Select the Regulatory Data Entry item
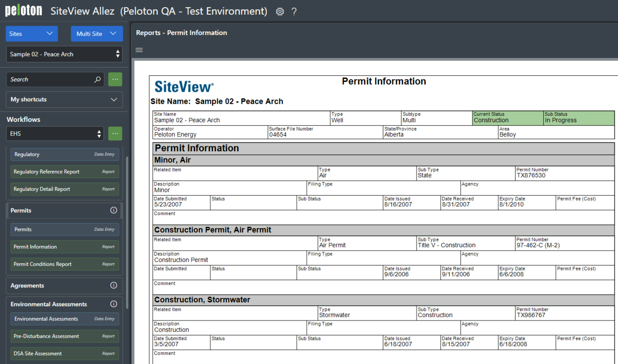Viewport: 618px width, 364px height. 64,154
